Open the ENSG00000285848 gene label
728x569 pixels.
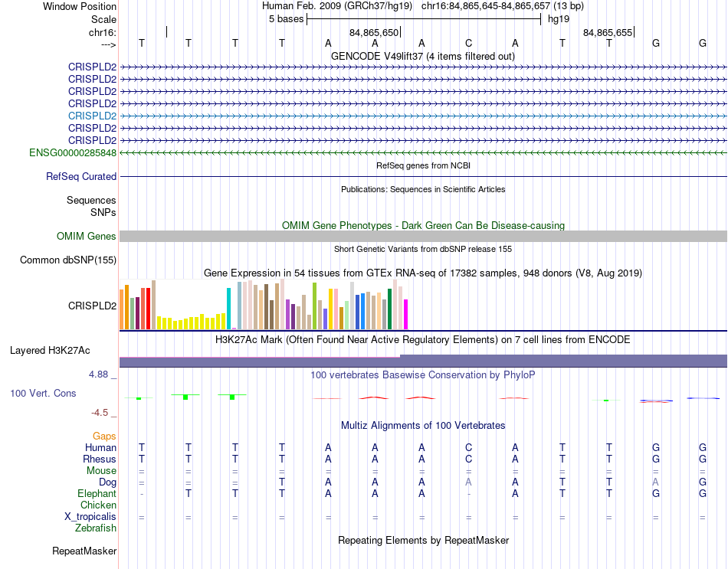pos(73,152)
